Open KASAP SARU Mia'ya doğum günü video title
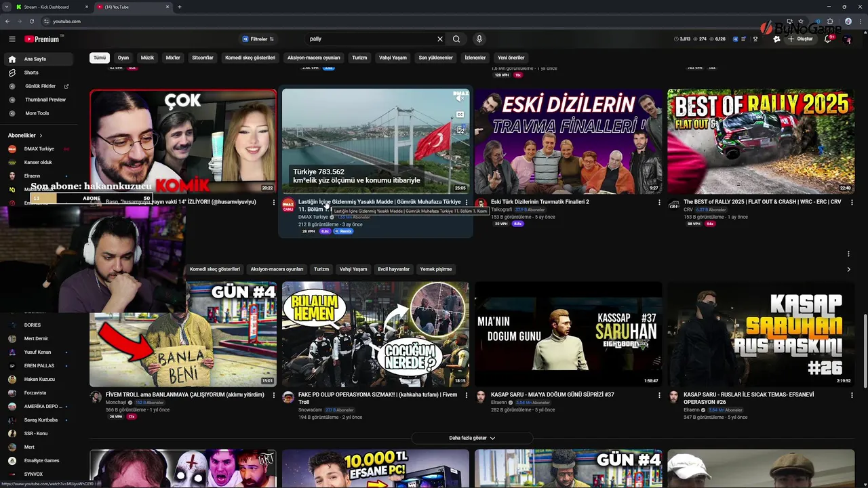The image size is (868, 488). click(553, 394)
